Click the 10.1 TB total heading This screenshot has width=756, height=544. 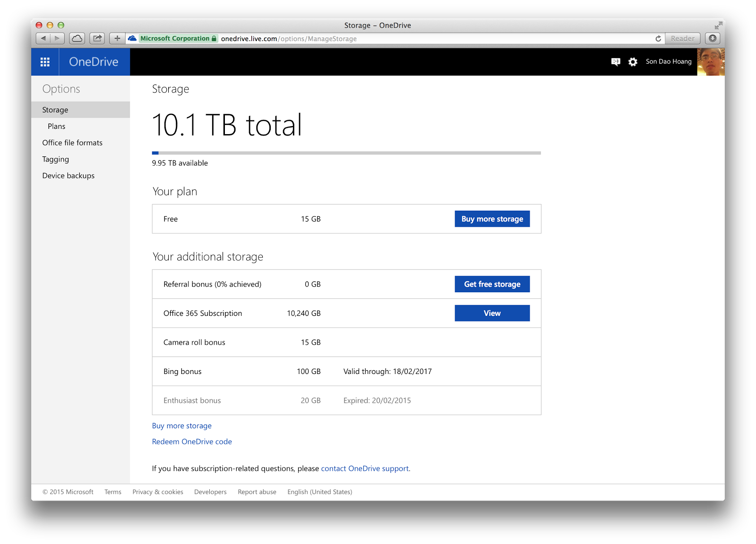click(227, 125)
